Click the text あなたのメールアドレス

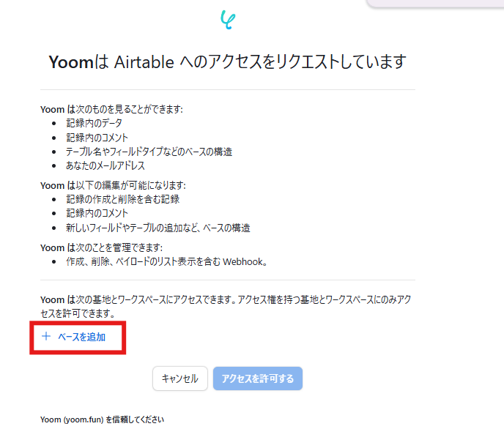pos(105,165)
